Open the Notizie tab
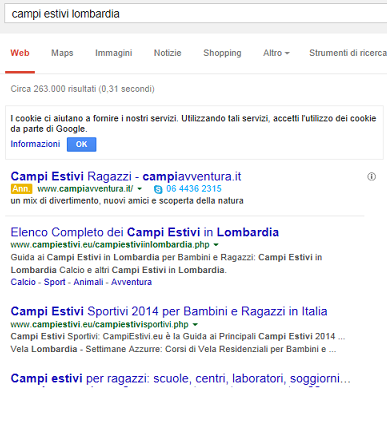390x434 pixels. point(167,53)
